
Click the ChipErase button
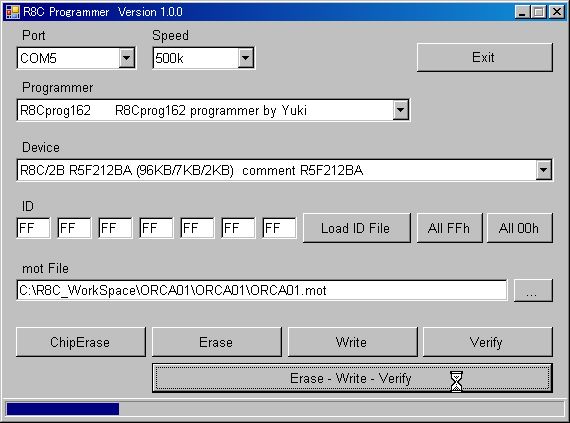pyautogui.click(x=81, y=342)
